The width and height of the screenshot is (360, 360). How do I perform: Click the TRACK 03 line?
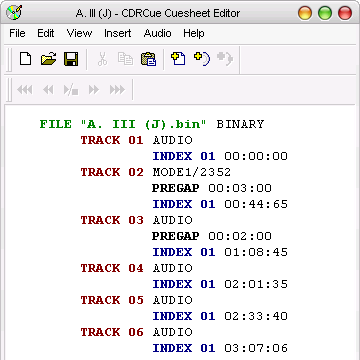point(136,220)
